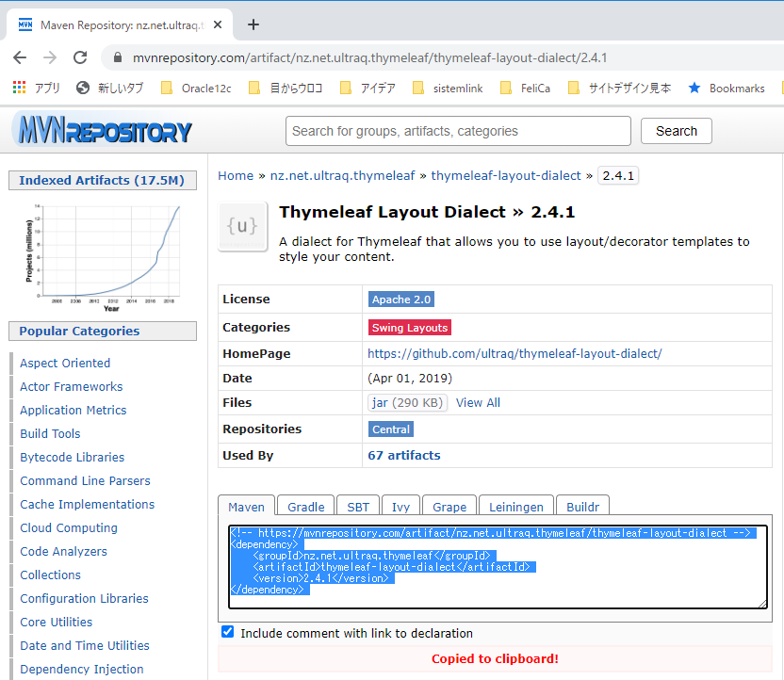The image size is (784, 680).
Task: Click the browser back arrow
Action: (20, 57)
